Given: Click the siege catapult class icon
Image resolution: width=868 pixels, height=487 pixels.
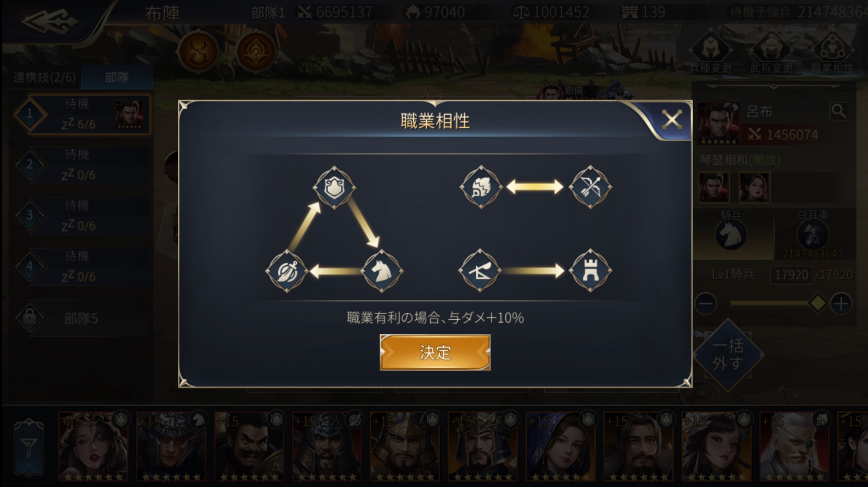Looking at the screenshot, I should tap(480, 270).
